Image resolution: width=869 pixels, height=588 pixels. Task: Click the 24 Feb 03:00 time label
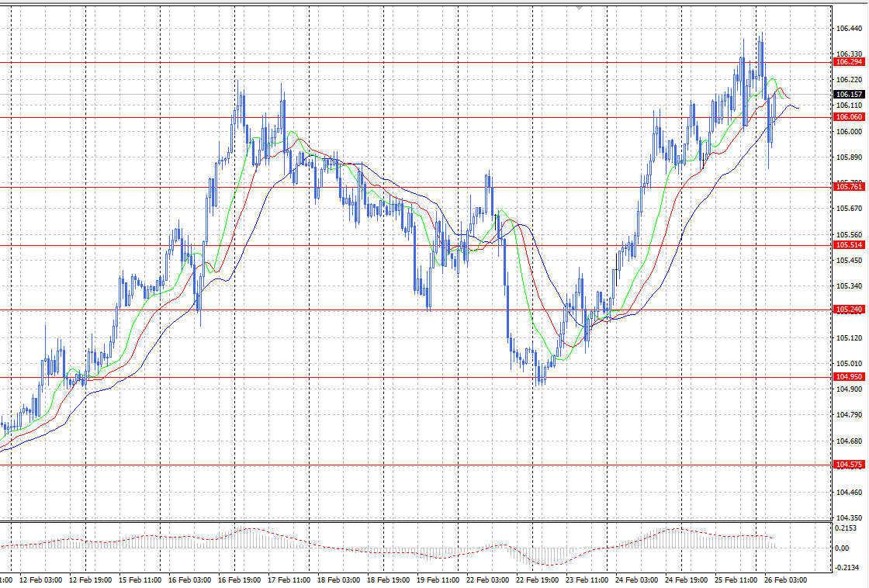[637, 580]
